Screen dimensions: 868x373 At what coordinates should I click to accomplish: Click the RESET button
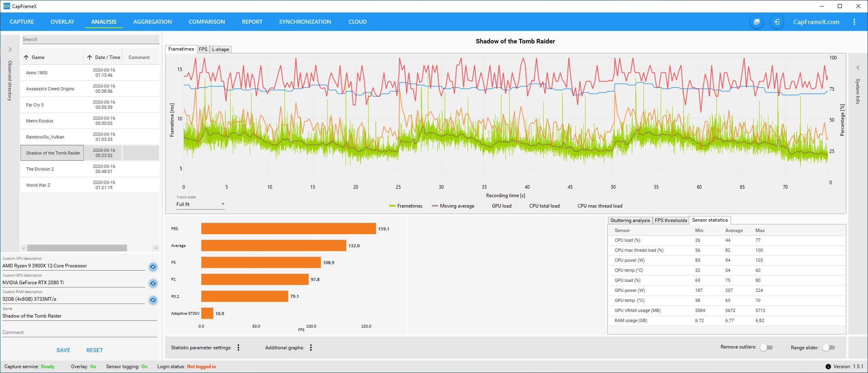94,350
